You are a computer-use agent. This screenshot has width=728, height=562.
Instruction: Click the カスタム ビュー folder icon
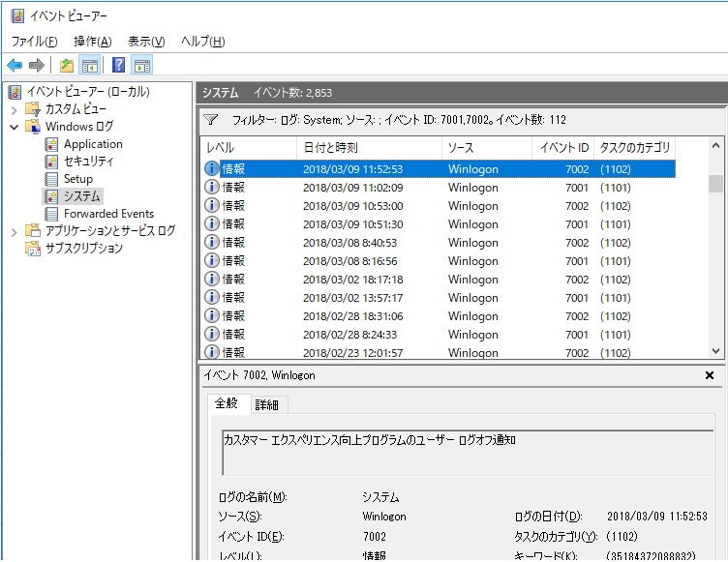33,109
